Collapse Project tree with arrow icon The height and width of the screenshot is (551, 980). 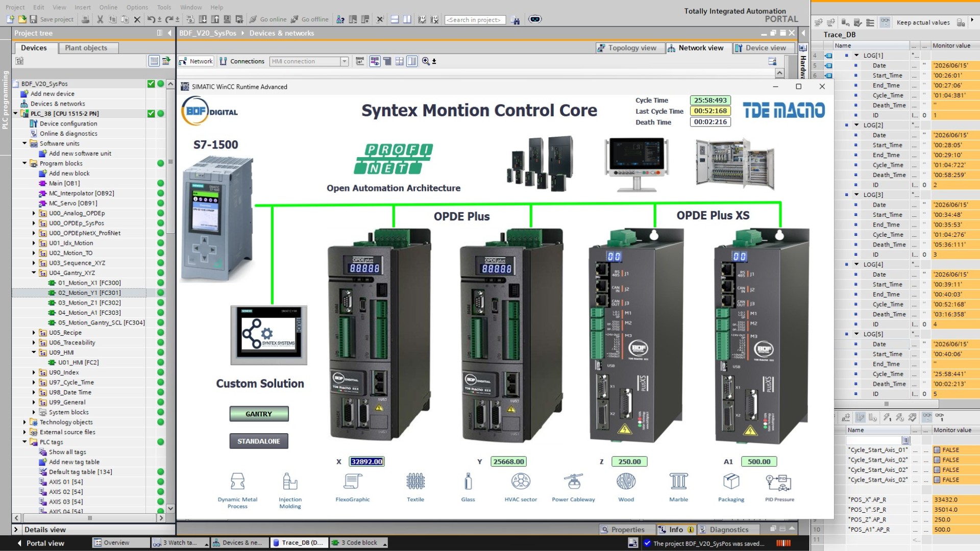169,33
